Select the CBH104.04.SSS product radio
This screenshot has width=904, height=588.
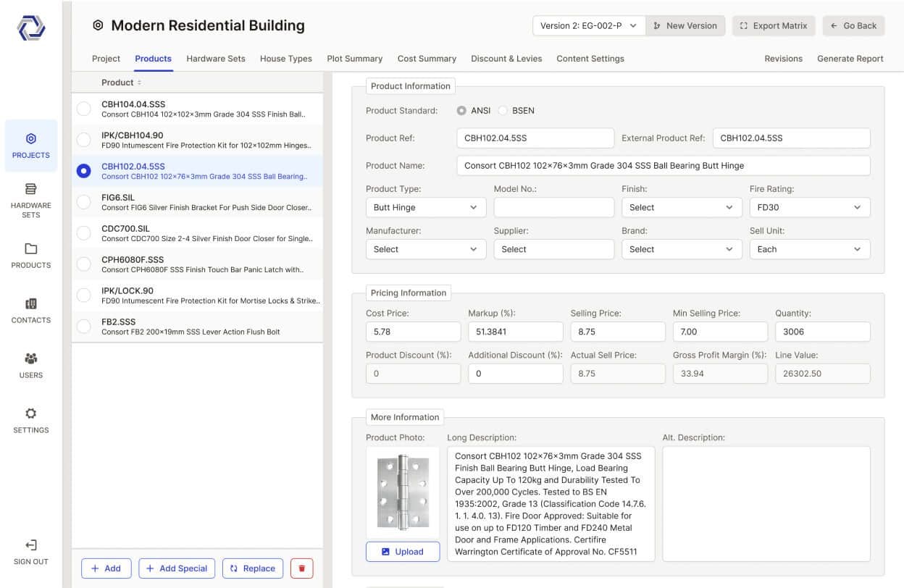84,109
